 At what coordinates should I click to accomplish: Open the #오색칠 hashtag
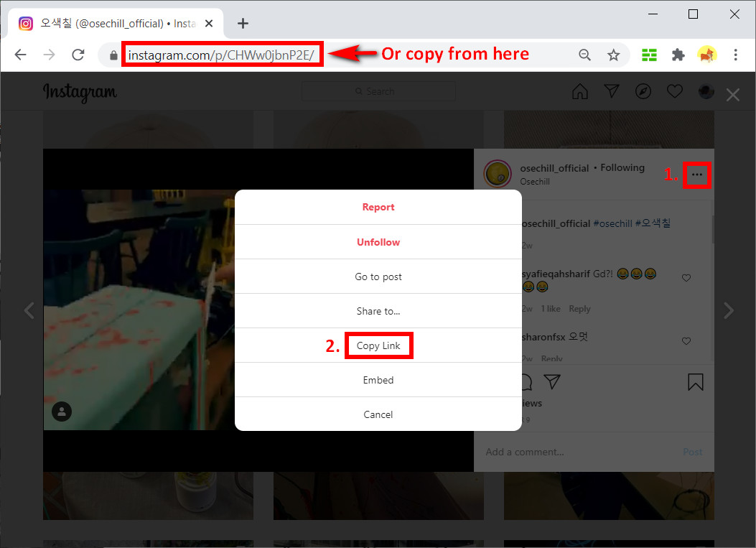(x=653, y=223)
